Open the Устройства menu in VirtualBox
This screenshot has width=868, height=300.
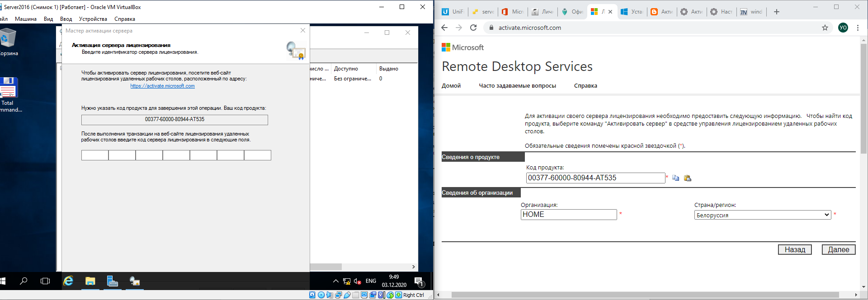click(93, 19)
